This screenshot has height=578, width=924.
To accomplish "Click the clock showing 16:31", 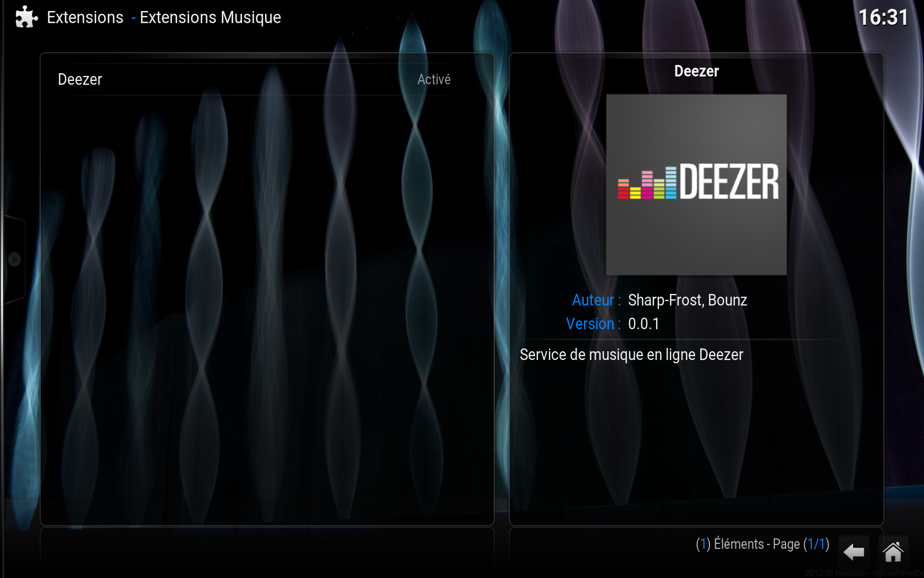I will [883, 18].
